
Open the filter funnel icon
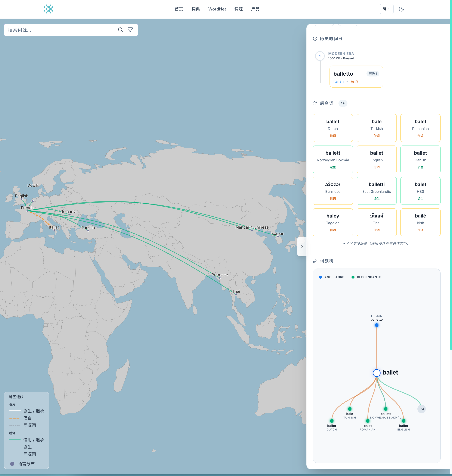click(x=130, y=30)
